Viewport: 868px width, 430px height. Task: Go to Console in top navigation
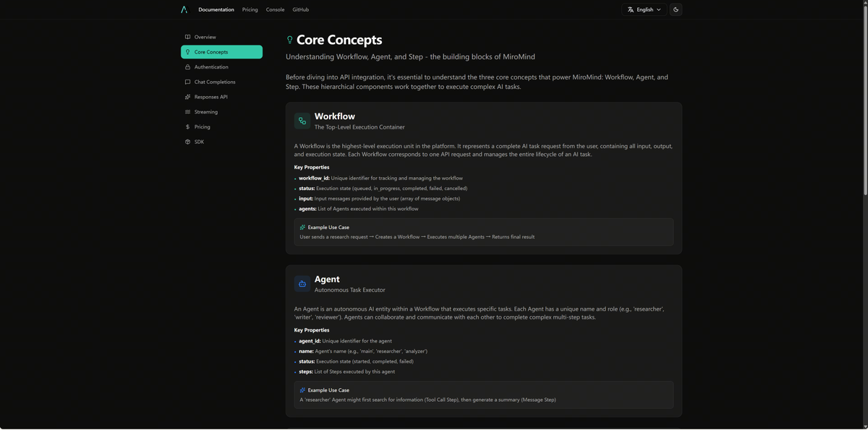point(275,9)
